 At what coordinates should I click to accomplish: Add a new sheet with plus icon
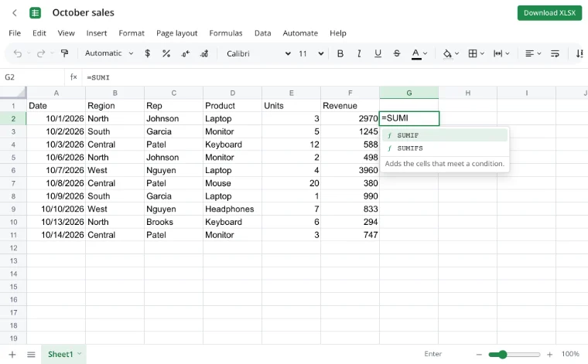[12, 354]
